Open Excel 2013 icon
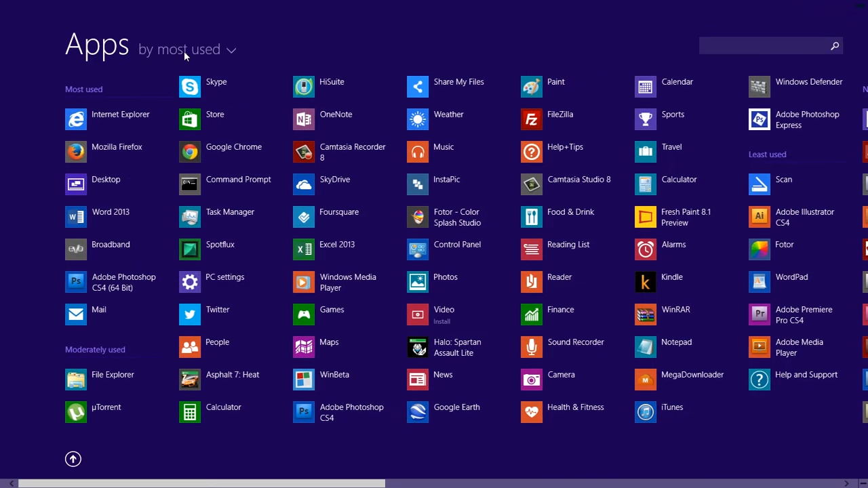 pyautogui.click(x=304, y=249)
